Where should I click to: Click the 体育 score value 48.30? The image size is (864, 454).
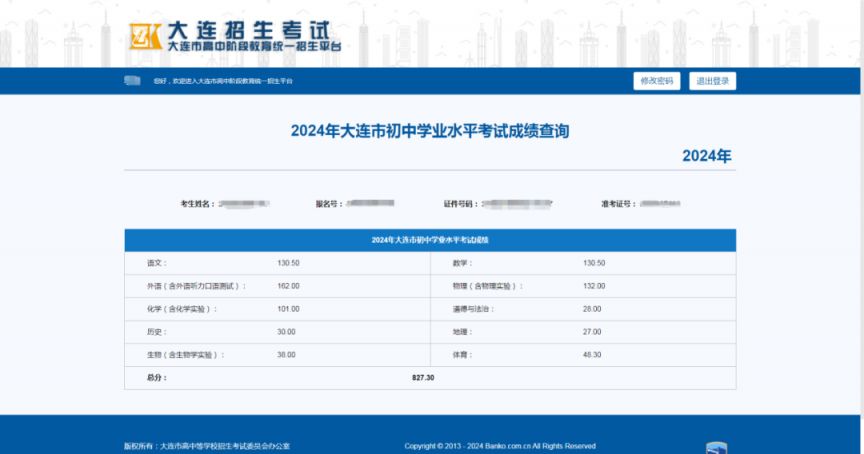pyautogui.click(x=592, y=355)
